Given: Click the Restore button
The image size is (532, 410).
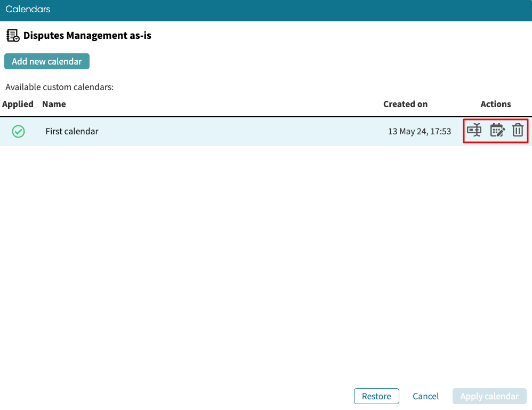Looking at the screenshot, I should (376, 396).
